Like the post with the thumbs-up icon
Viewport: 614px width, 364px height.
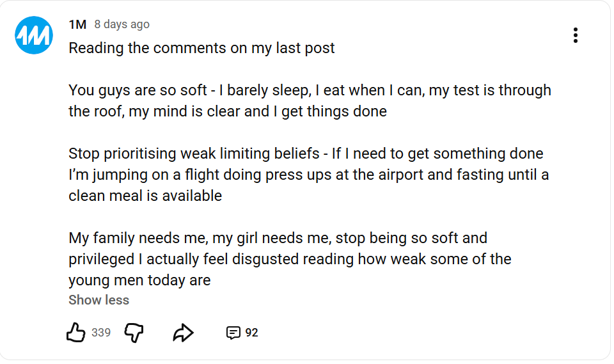pyautogui.click(x=75, y=332)
